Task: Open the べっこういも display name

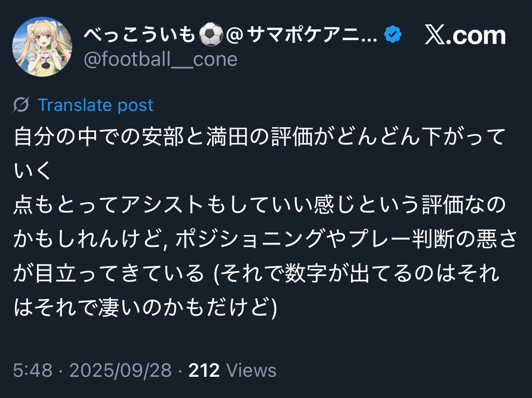Action: (x=139, y=36)
